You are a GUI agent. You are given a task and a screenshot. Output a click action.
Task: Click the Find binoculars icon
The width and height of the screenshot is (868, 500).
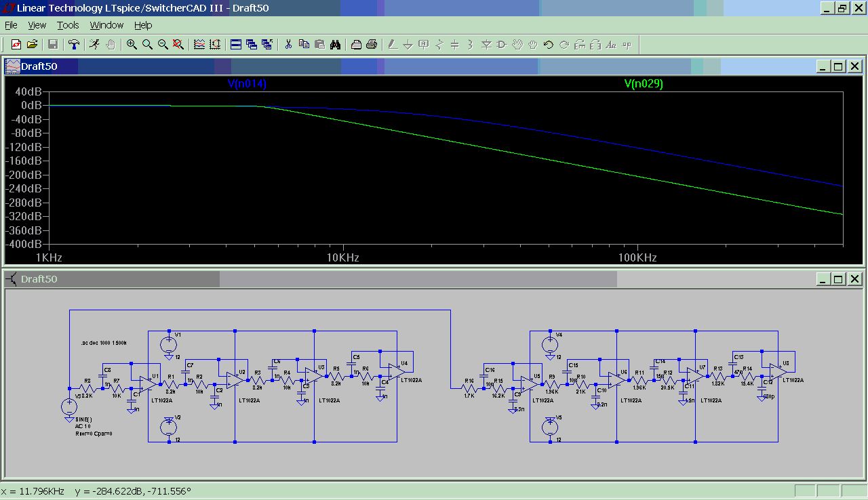(x=336, y=45)
